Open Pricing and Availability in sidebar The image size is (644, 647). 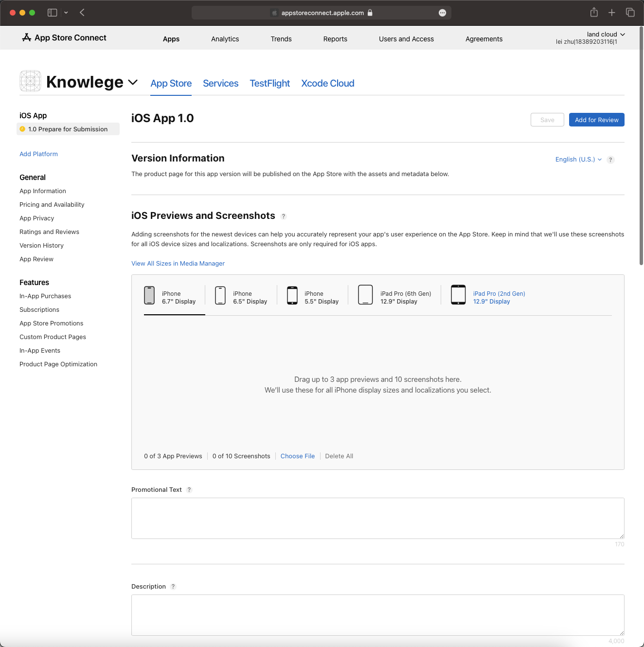pos(52,205)
